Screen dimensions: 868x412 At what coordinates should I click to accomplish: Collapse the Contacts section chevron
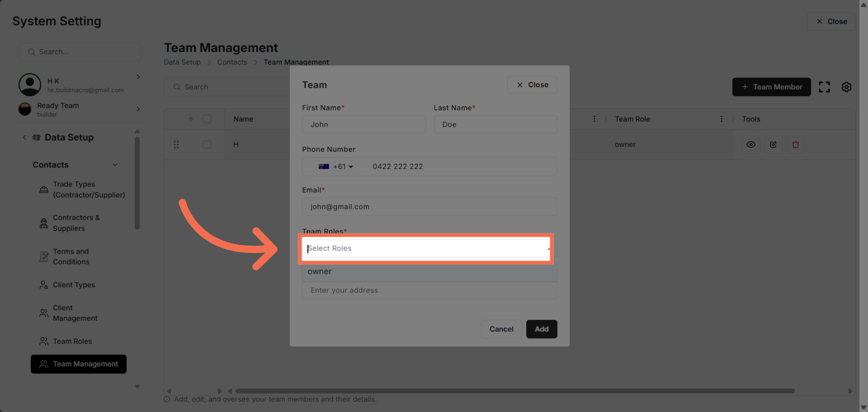[x=115, y=165]
